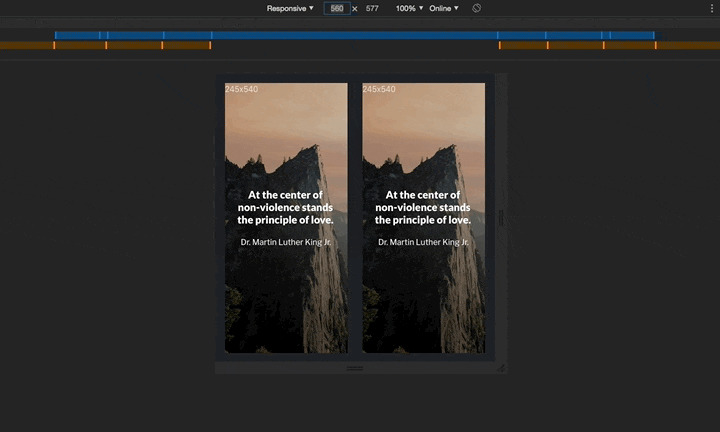
Task: Click the 245x540 label on the left card
Action: [x=241, y=89]
